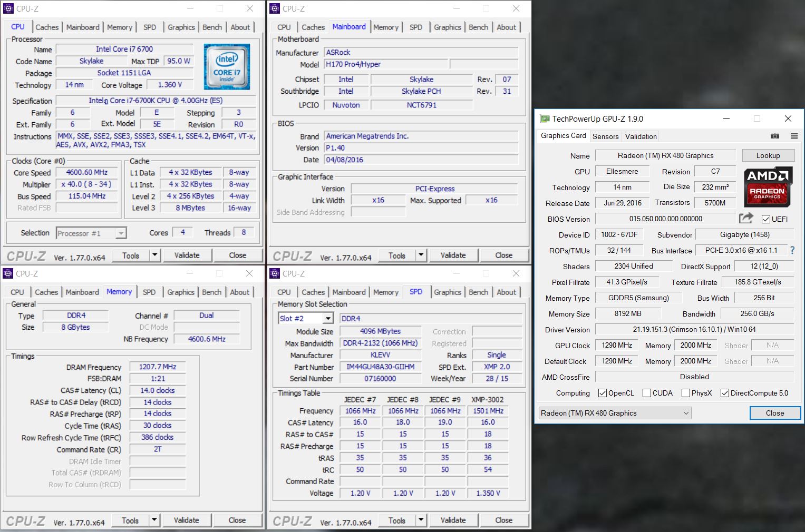
Task: Click the bus interface question mark icon
Action: pos(791,250)
